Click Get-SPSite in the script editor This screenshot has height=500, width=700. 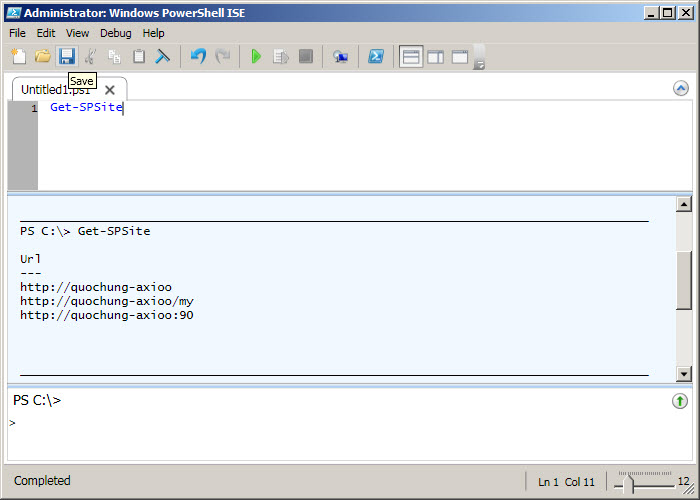tap(86, 107)
